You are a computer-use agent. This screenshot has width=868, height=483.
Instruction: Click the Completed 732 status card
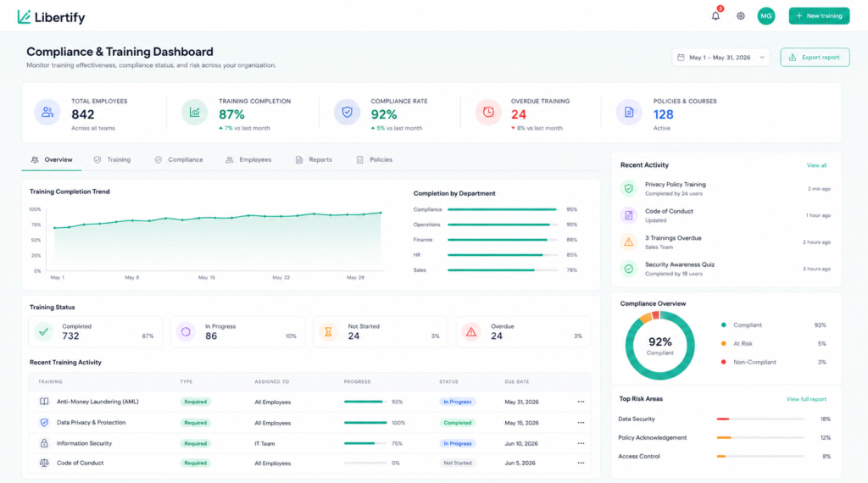click(95, 332)
